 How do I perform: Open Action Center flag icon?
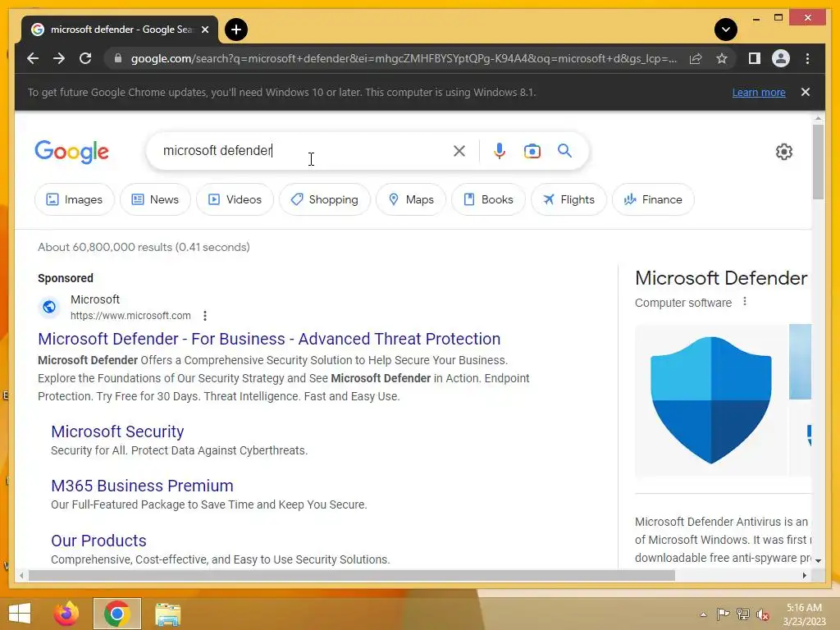click(x=724, y=614)
